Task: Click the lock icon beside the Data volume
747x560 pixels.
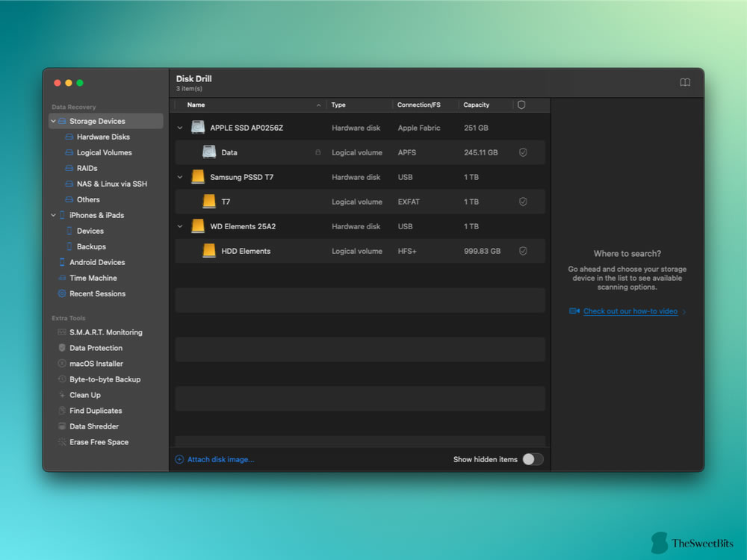Action: [317, 152]
